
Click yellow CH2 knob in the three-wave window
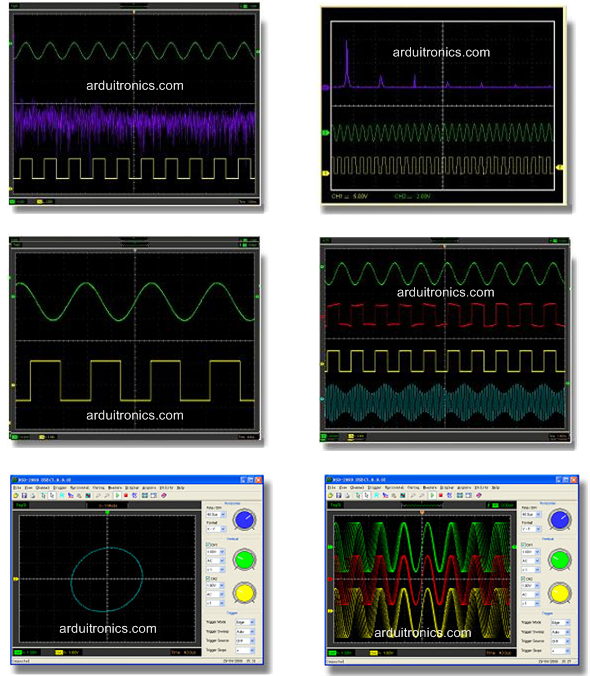[x=559, y=593]
